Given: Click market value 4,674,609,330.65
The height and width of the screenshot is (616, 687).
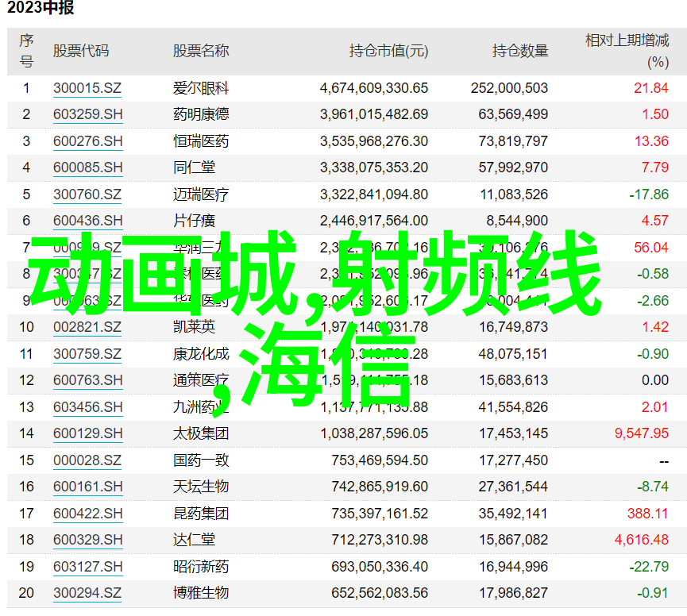Looking at the screenshot, I should 374,88.
